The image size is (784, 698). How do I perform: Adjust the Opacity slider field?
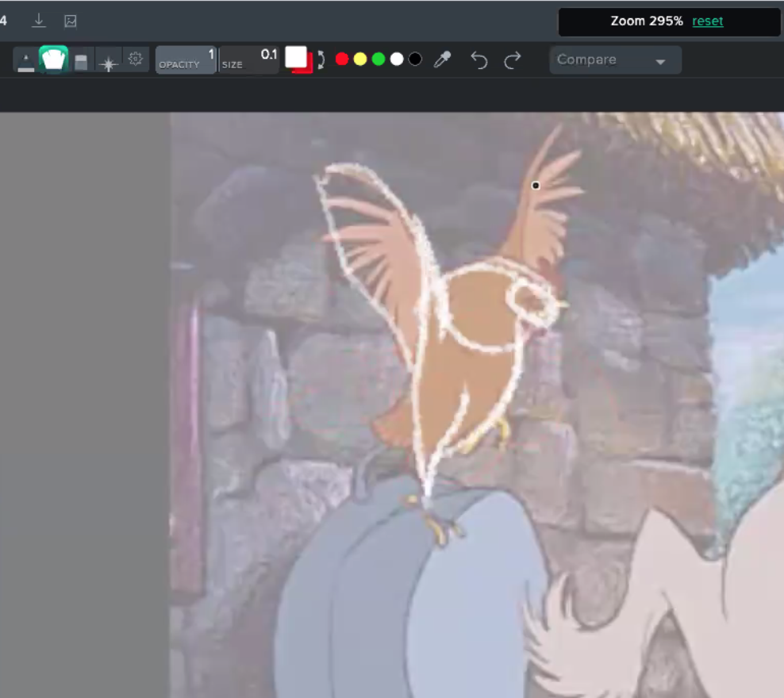186,60
